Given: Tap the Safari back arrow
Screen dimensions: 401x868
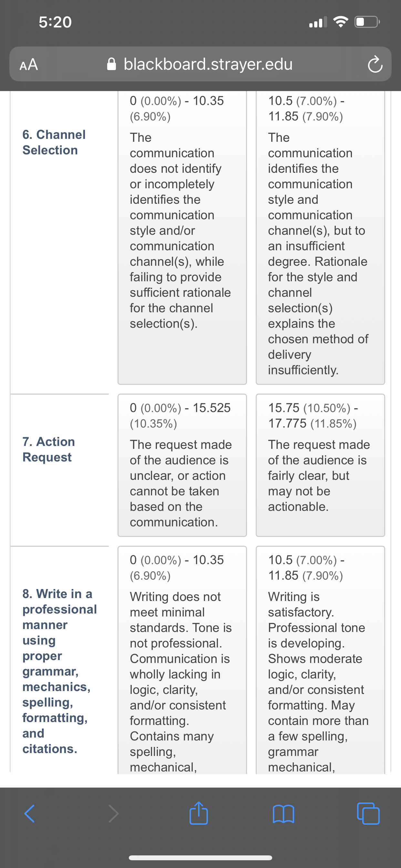Looking at the screenshot, I should pyautogui.click(x=29, y=814).
